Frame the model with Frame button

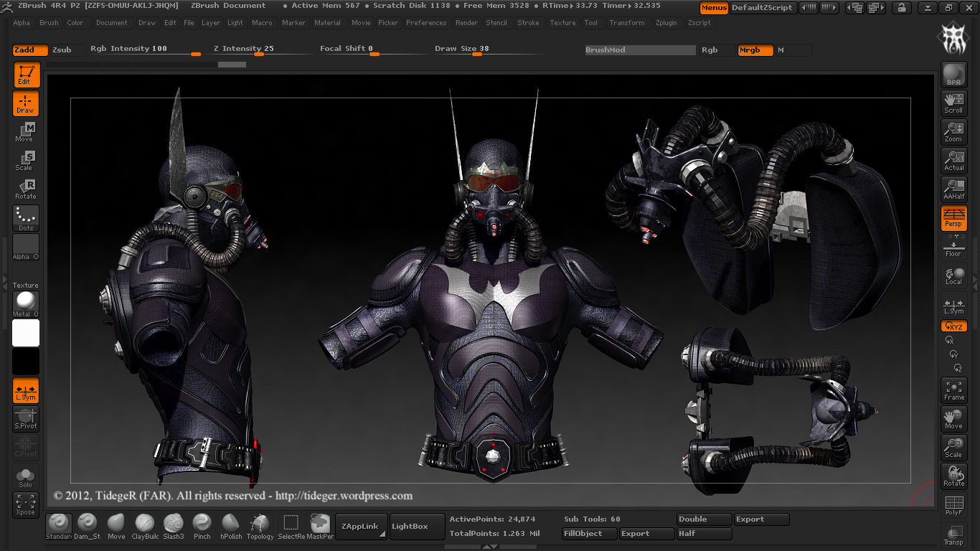pyautogui.click(x=953, y=390)
